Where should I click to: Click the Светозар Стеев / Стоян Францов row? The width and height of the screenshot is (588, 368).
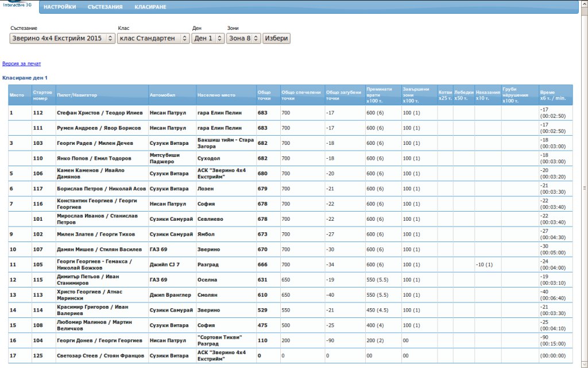click(100, 356)
